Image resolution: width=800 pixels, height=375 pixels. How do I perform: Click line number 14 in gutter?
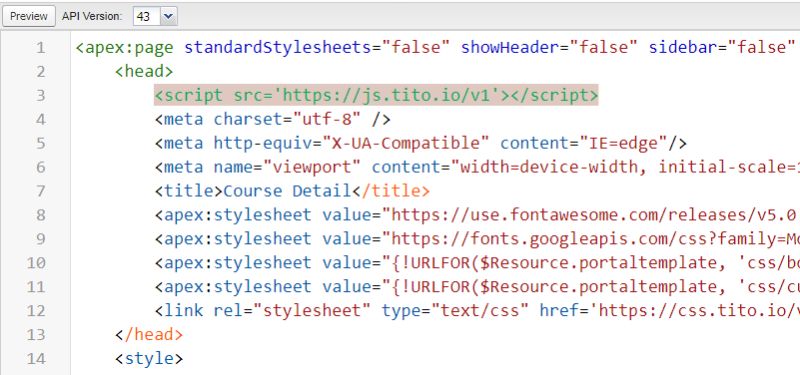tap(36, 359)
